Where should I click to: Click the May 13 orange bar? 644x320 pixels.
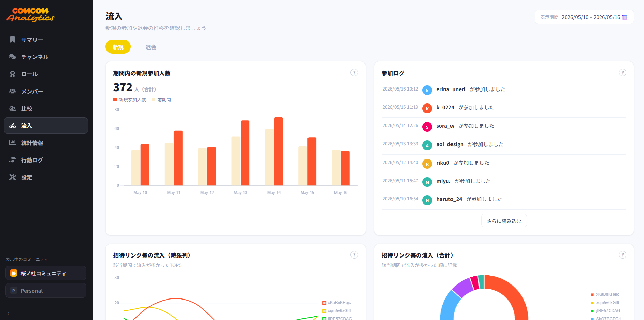pos(245,153)
